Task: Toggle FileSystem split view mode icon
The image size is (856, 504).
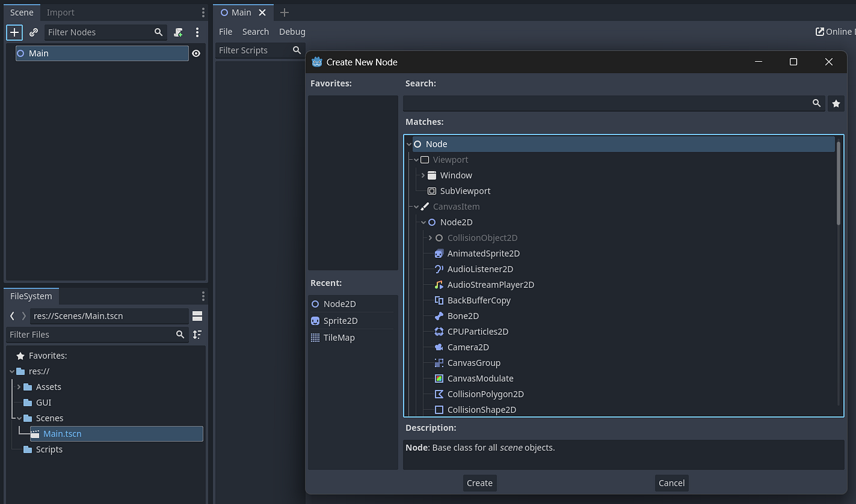Action: [x=197, y=316]
